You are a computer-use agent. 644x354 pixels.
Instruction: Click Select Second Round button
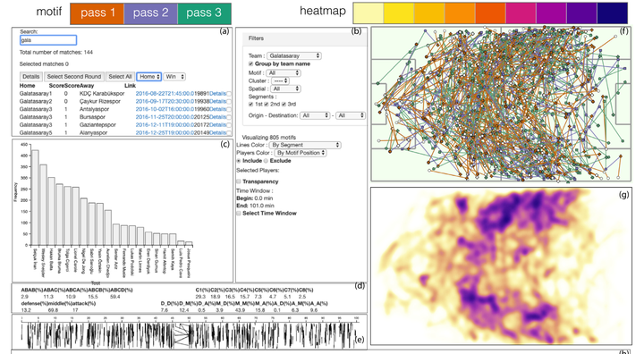point(74,76)
